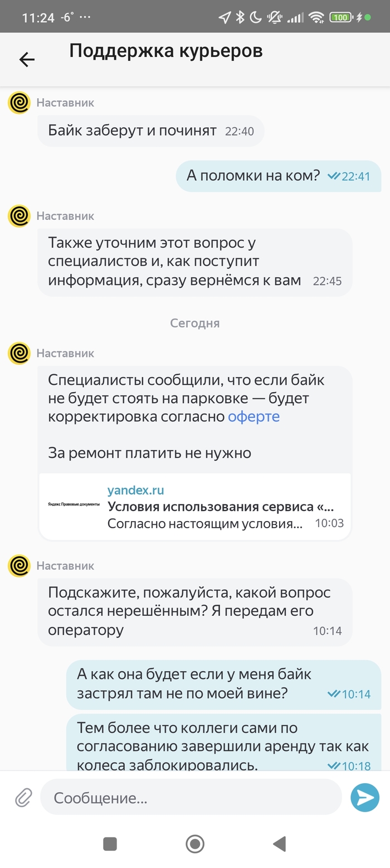Tap the 'А поломки на ком?' message bubble

[279, 176]
